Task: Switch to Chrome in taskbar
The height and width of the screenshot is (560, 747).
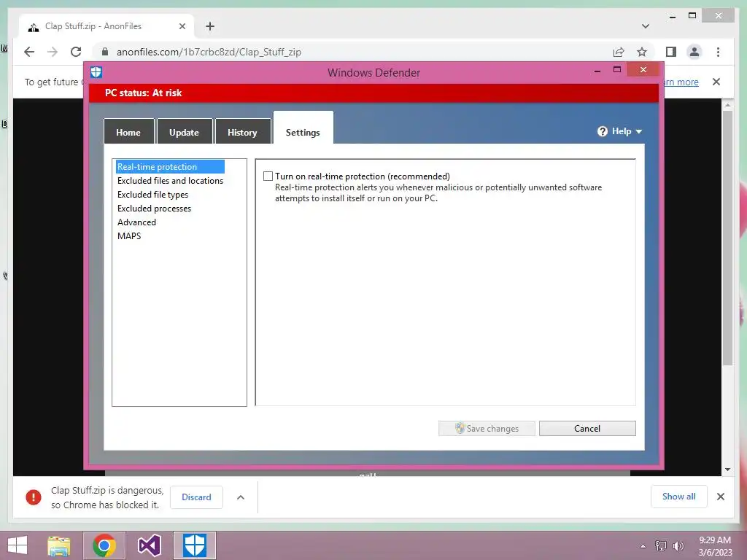Action: 104,545
